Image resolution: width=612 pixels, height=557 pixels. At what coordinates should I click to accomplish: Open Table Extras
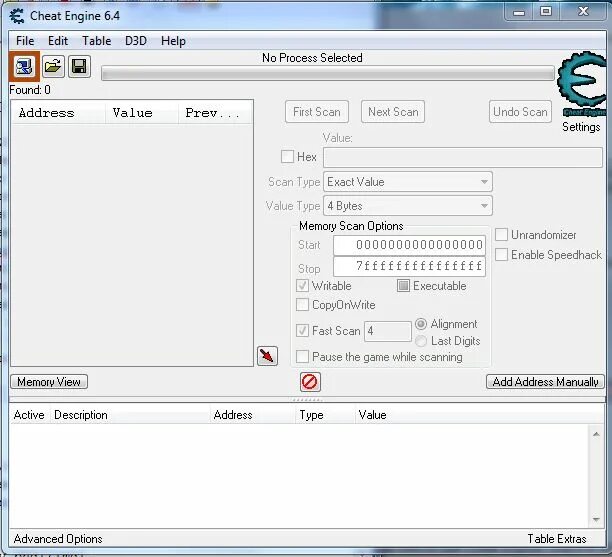tap(557, 539)
